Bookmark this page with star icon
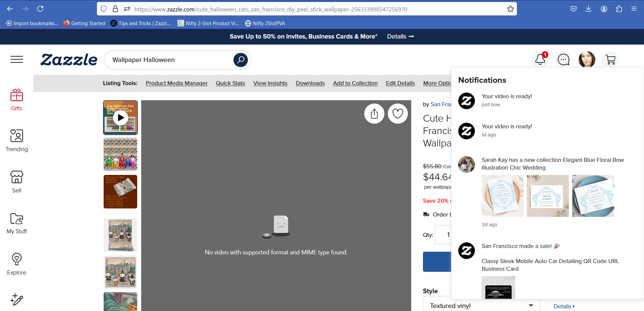644x311 pixels. [x=511, y=9]
